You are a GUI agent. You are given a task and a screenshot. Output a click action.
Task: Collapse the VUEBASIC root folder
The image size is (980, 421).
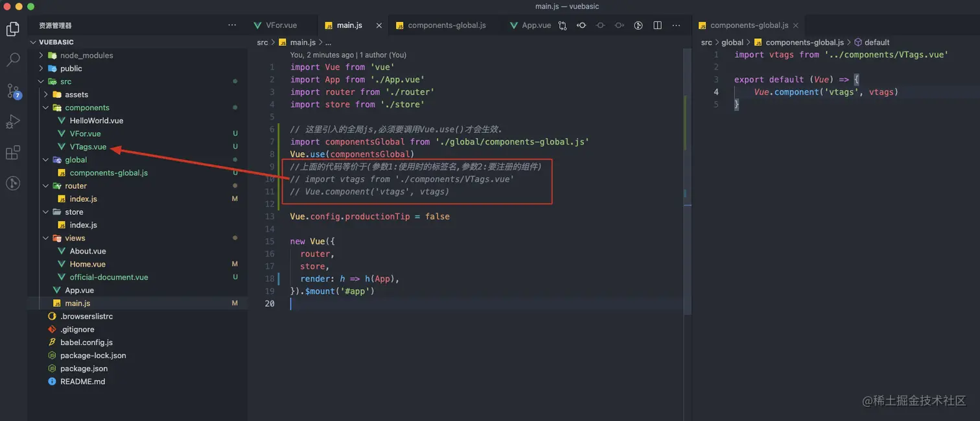click(56, 42)
